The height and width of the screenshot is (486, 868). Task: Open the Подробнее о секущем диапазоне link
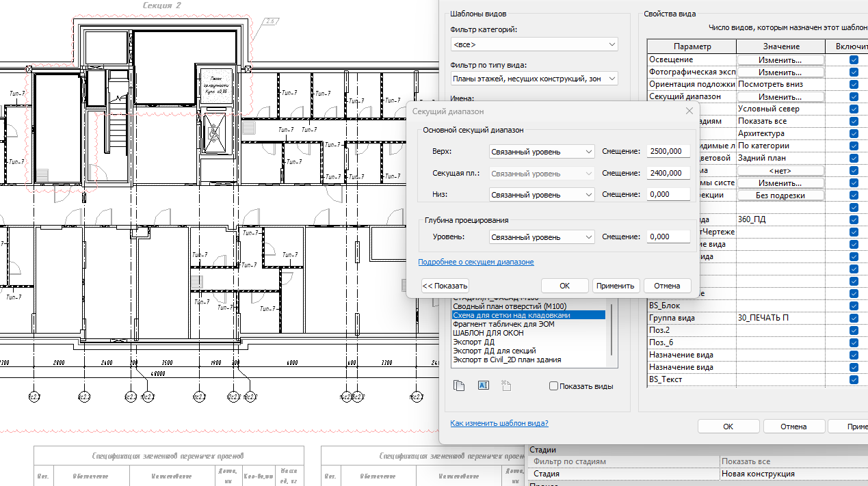tap(476, 262)
